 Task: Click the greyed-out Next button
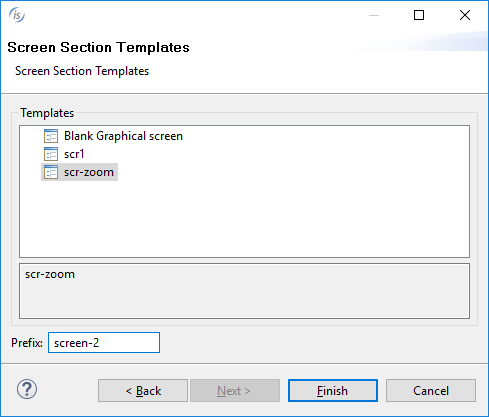(235, 390)
